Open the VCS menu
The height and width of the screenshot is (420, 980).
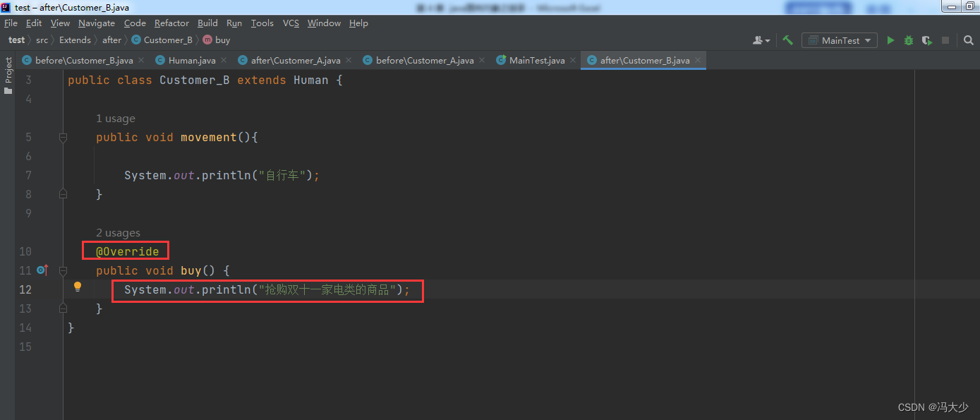click(291, 23)
